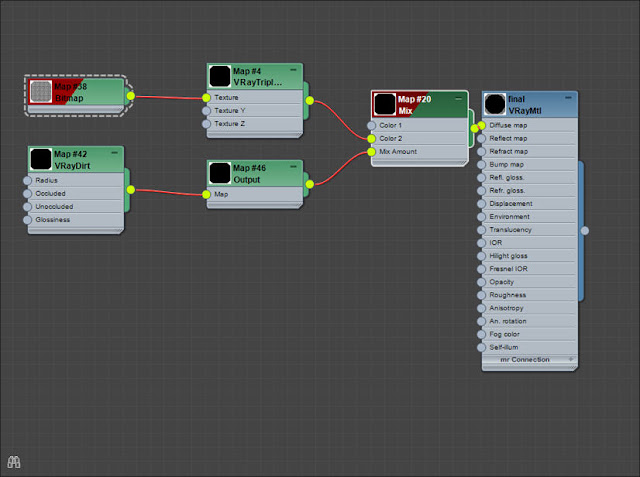Viewport: 640px width, 477px height.
Task: Collapse the final VRayMtl node
Action: (568, 98)
